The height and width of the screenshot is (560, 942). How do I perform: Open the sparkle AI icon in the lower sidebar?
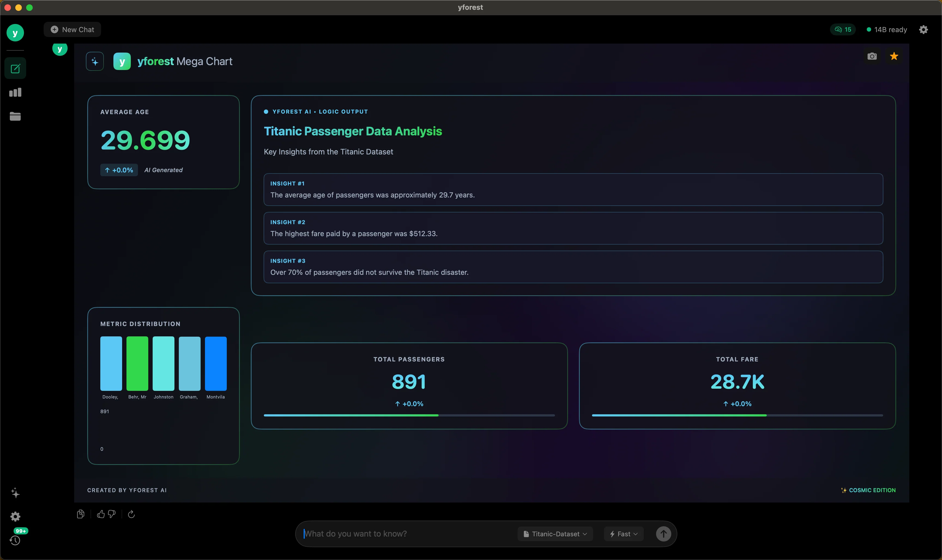click(x=15, y=493)
